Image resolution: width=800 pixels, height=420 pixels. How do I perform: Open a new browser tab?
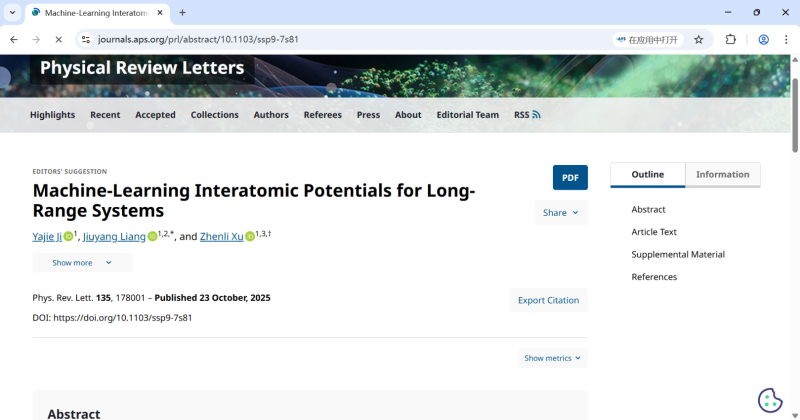(182, 12)
